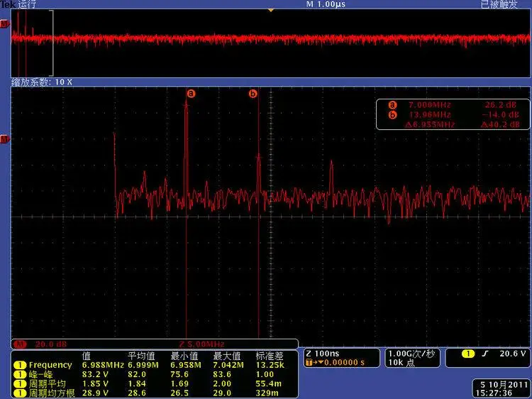Click the Tek logo in top-left corner
The height and width of the screenshot is (399, 532).
pos(8,4)
